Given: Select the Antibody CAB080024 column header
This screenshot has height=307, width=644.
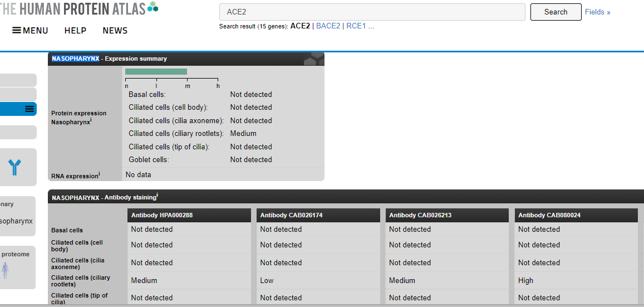Looking at the screenshot, I should (x=549, y=215).
